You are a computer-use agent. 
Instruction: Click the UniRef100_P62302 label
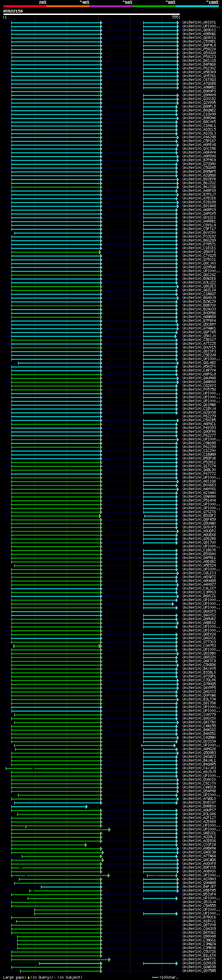click(x=199, y=68)
